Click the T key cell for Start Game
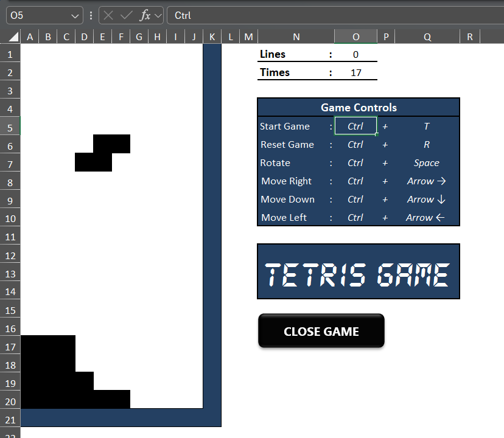Image resolution: width=504 pixels, height=438 pixels. tap(427, 126)
